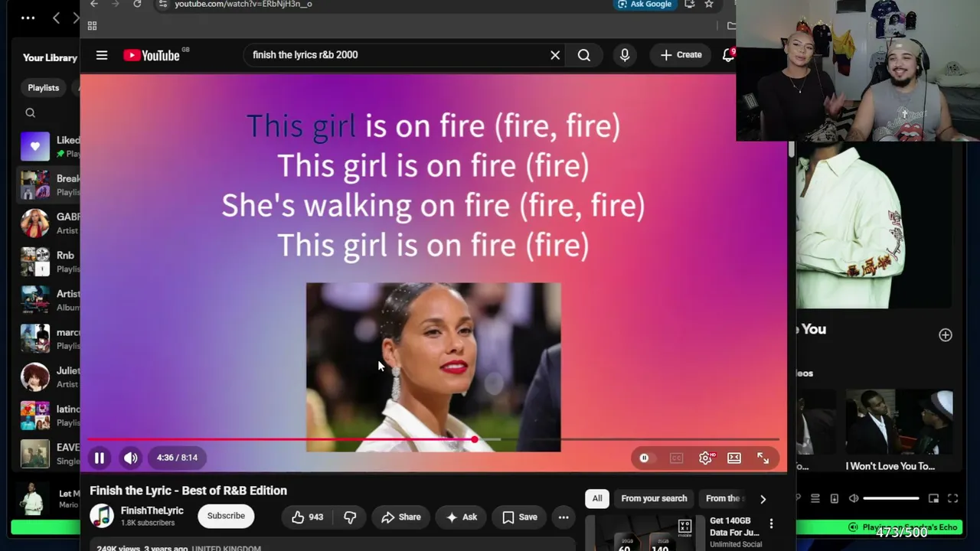
Task: Install app icon in address bar
Action: [690, 4]
